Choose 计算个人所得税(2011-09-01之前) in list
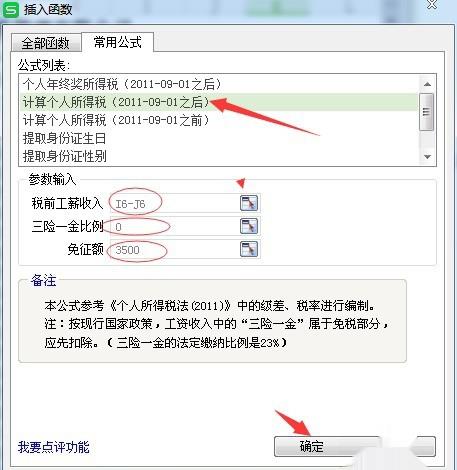Screen dimensions: 457x470 pos(219,120)
